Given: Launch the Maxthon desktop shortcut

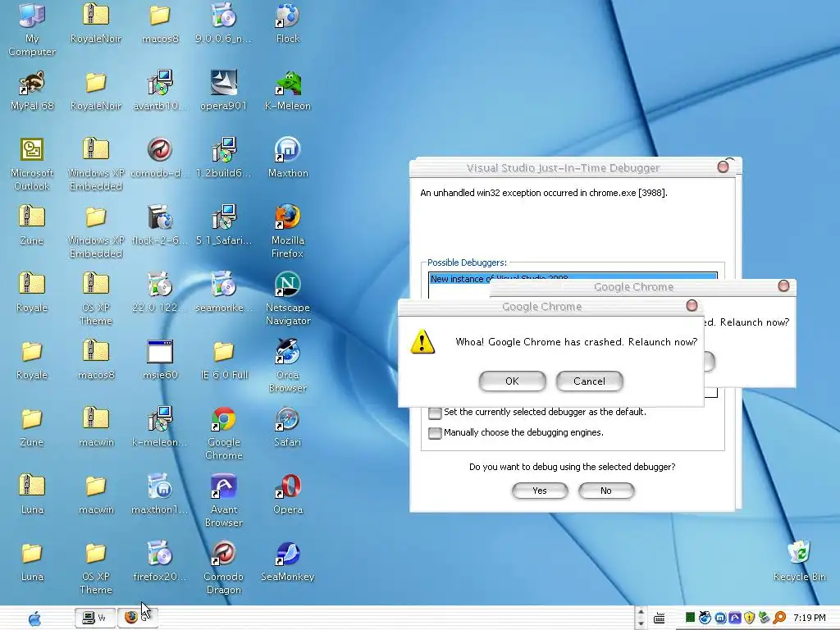Looking at the screenshot, I should coord(288,157).
